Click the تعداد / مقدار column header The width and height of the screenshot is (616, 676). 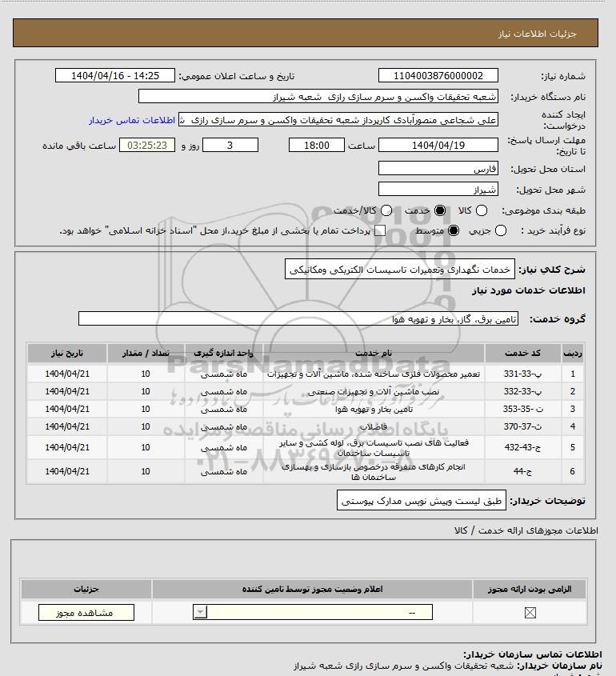pos(146,353)
